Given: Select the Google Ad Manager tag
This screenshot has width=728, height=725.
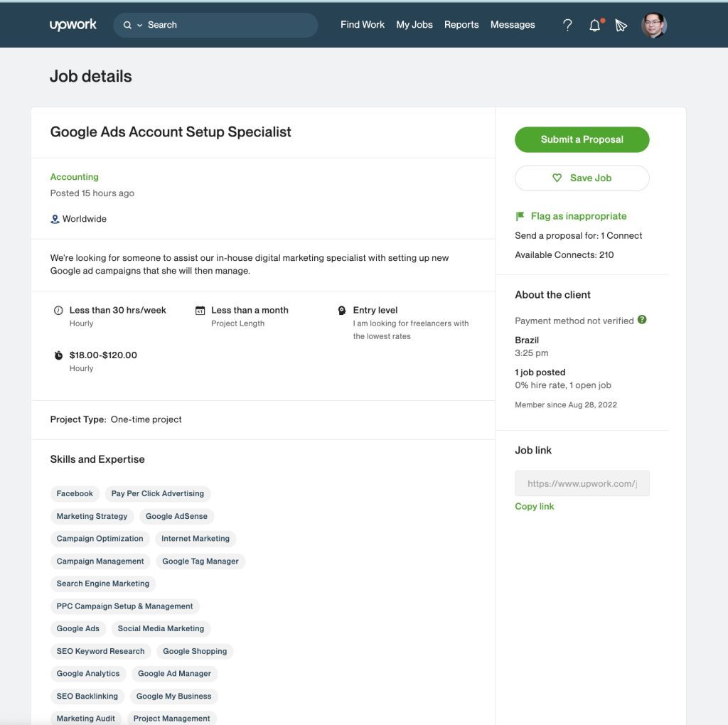Looking at the screenshot, I should 174,674.
